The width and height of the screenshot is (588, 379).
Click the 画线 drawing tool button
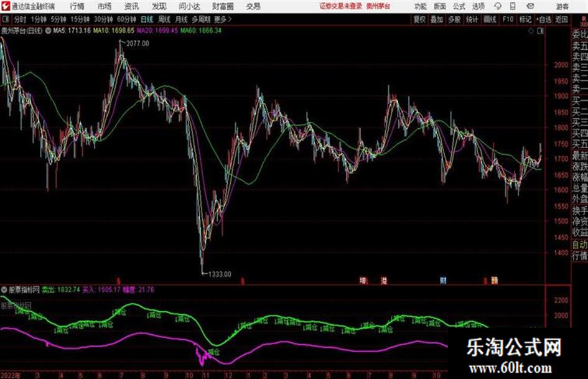pyautogui.click(x=490, y=19)
